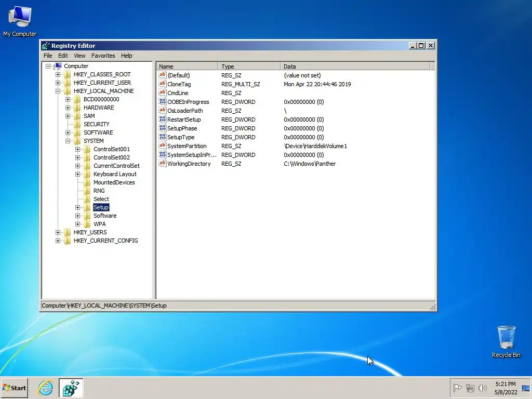Viewport: 532px width, 399px height.
Task: Open the View menu
Action: coord(79,56)
